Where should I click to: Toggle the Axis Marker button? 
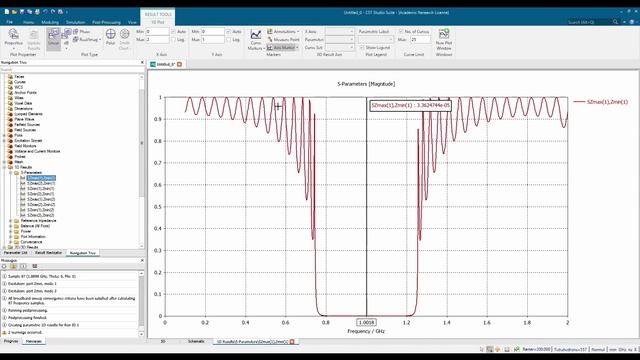[282, 48]
